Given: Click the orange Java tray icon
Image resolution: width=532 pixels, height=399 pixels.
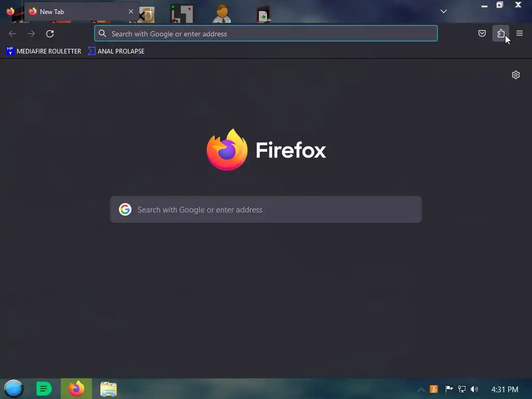Looking at the screenshot, I should [x=434, y=389].
